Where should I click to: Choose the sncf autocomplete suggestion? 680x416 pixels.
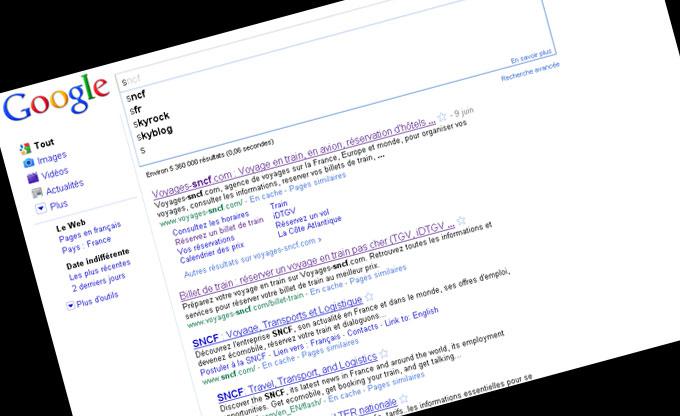tap(136, 95)
